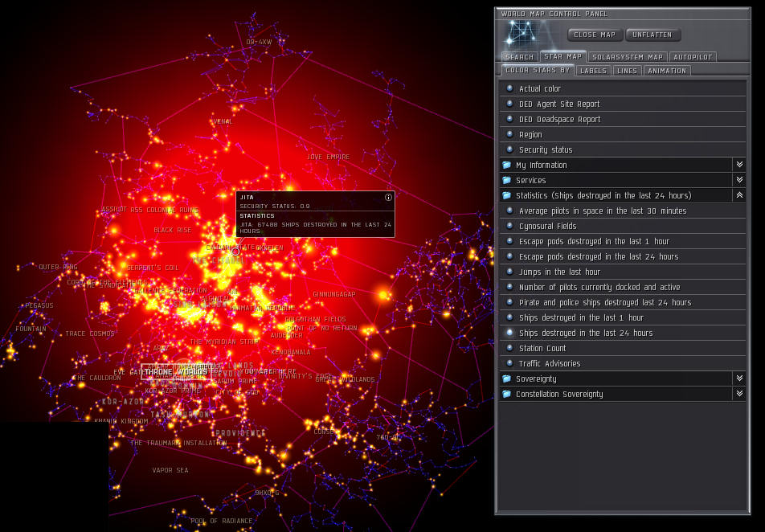Image resolution: width=765 pixels, height=532 pixels.
Task: Click the Unflatten button
Action: (x=653, y=35)
